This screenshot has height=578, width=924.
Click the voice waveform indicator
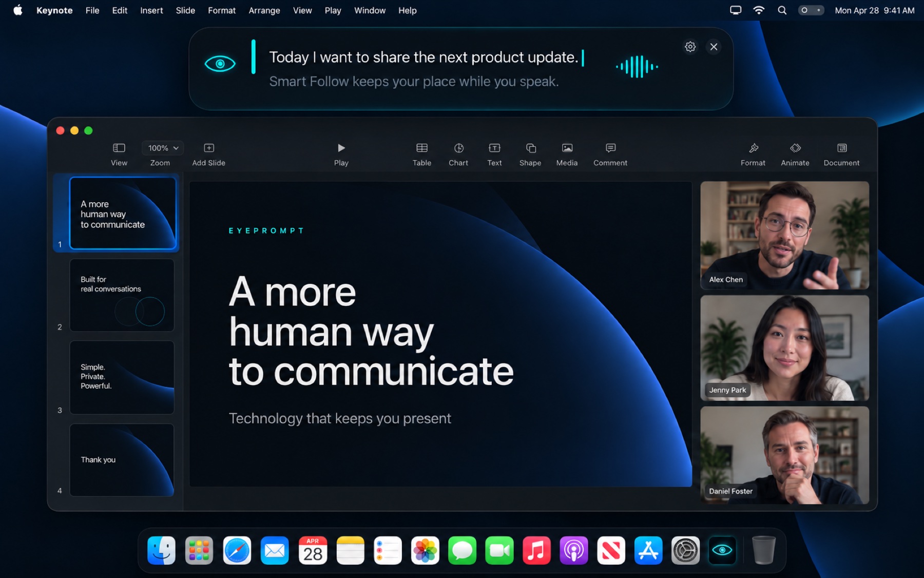pyautogui.click(x=637, y=66)
